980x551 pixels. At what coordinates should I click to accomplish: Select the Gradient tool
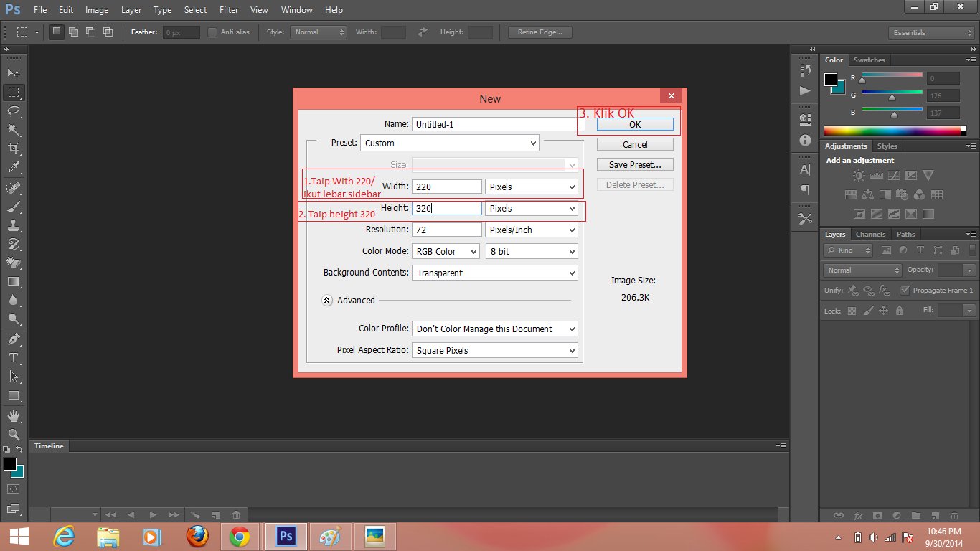click(14, 281)
